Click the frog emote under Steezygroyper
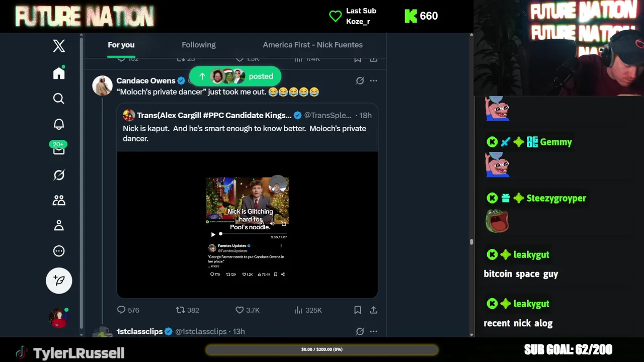Screen dimensions: 644x362 (x=497, y=221)
